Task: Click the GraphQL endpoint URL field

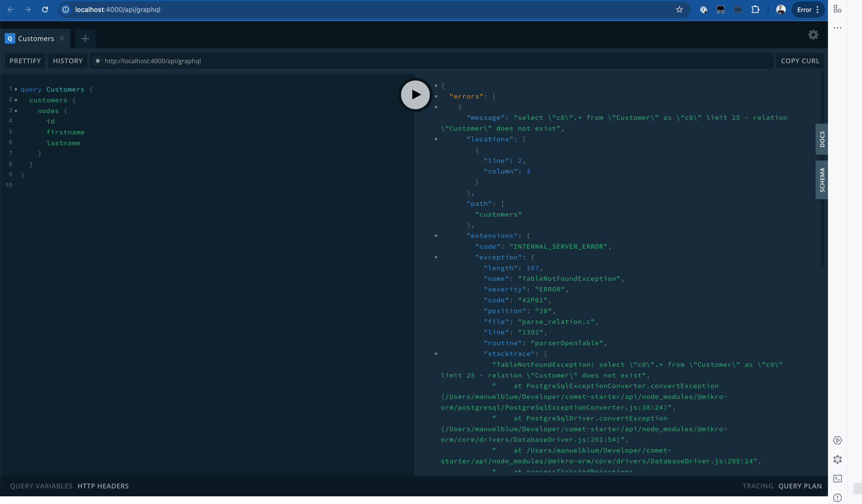Action: [431, 61]
